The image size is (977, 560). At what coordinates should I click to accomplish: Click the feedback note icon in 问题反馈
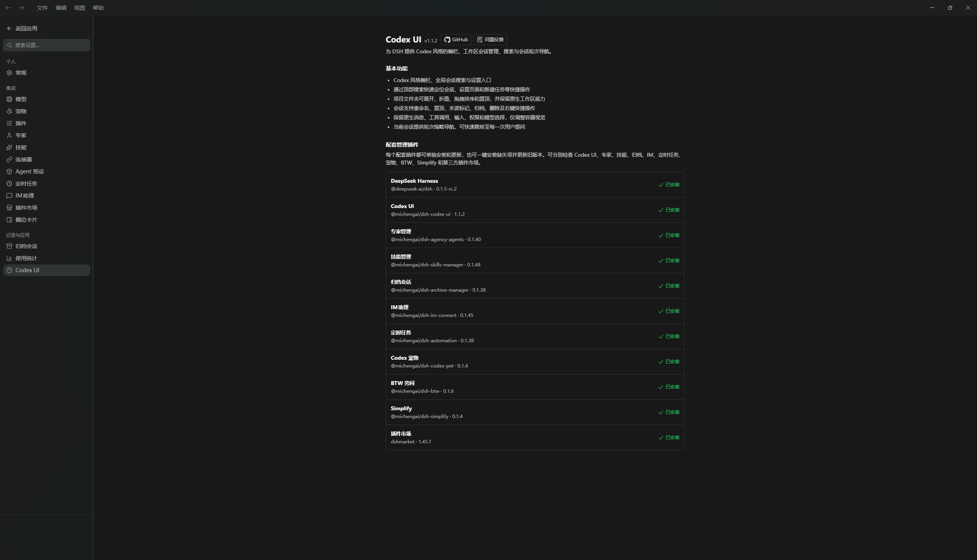tap(480, 40)
